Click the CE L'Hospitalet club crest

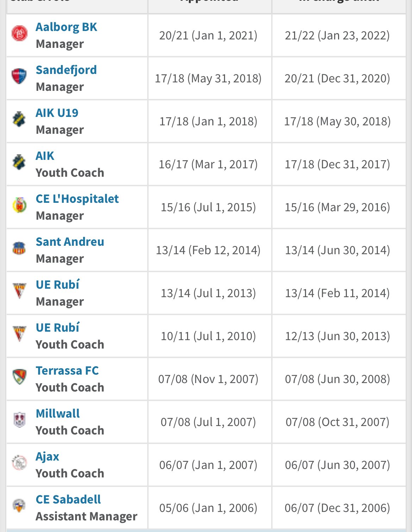coord(19,205)
